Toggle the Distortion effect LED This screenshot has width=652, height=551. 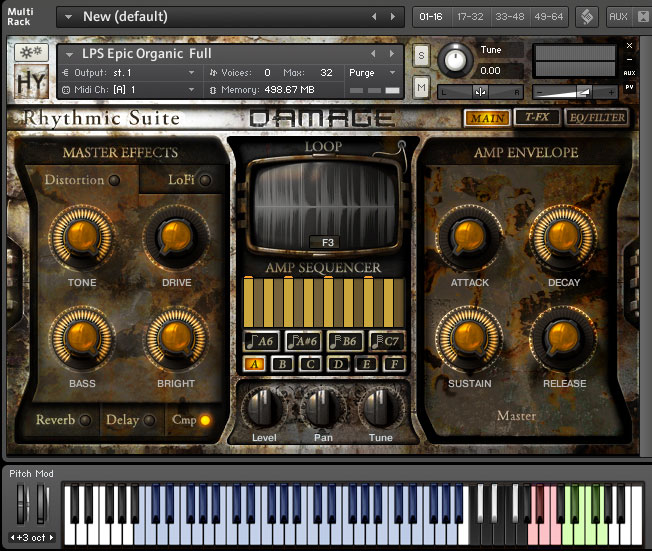click(x=114, y=180)
